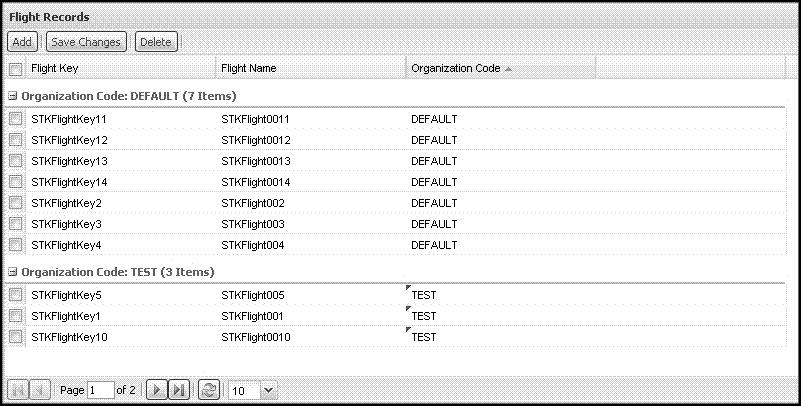Viewport: 801px width, 406px height.
Task: Go to the previous page arrow
Action: pyautogui.click(x=39, y=391)
